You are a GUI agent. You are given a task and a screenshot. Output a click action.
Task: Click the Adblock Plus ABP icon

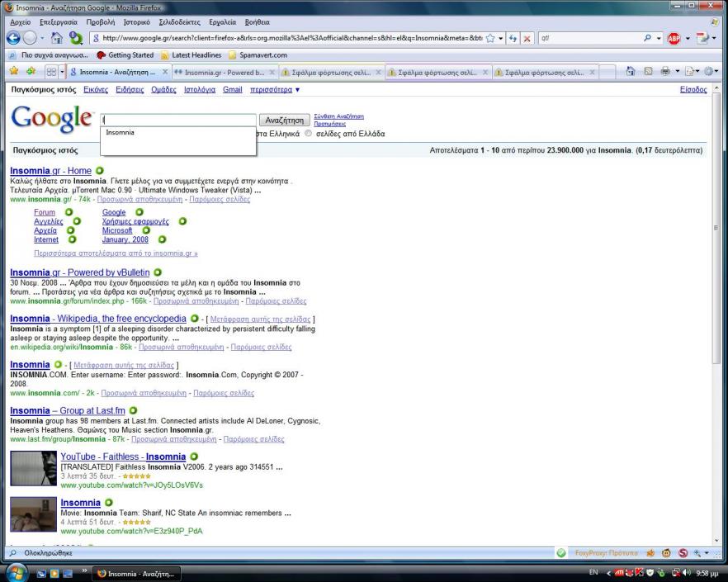pyautogui.click(x=674, y=39)
